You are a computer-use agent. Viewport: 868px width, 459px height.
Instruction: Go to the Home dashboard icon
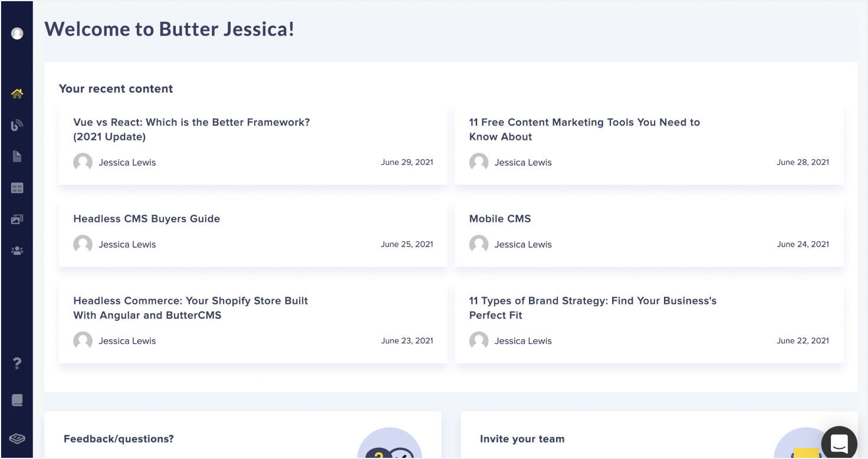pos(17,93)
